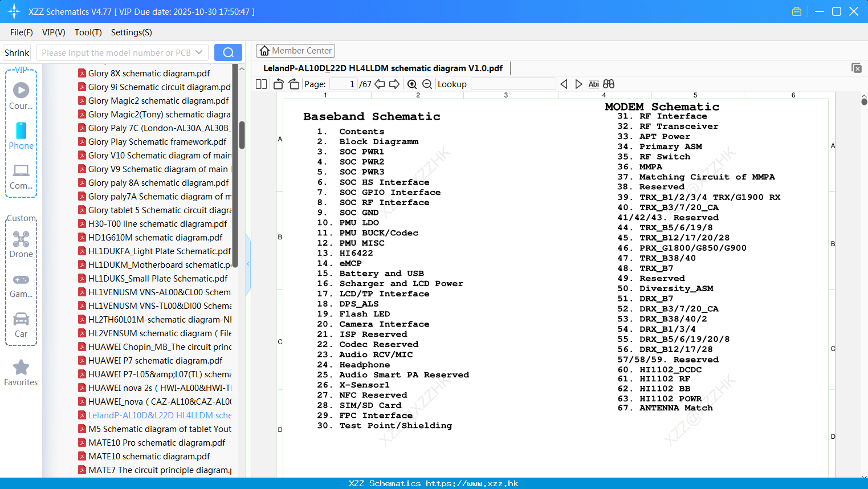
Task: Open HUAWEI nova 2s file
Action: coord(154,388)
